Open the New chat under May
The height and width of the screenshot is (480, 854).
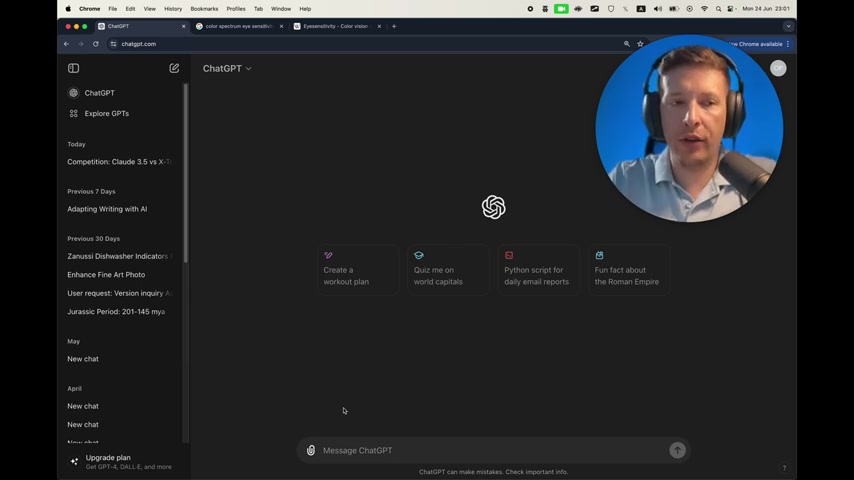(83, 359)
